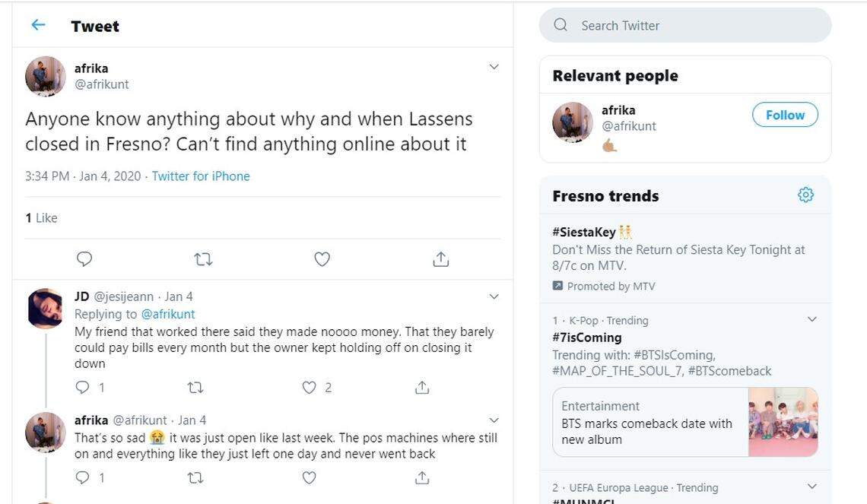Click the retweet icon on afrika's second reply
Image resolution: width=867 pixels, height=504 pixels.
195,477
